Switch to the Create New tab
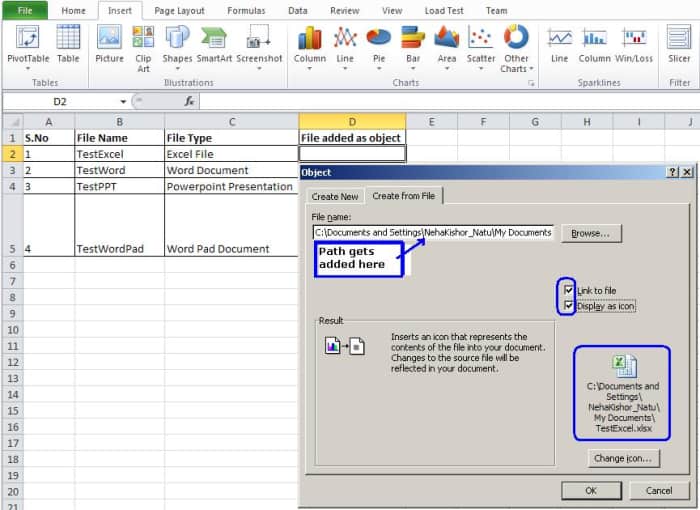Screen dimensions: 700x510 335,196
